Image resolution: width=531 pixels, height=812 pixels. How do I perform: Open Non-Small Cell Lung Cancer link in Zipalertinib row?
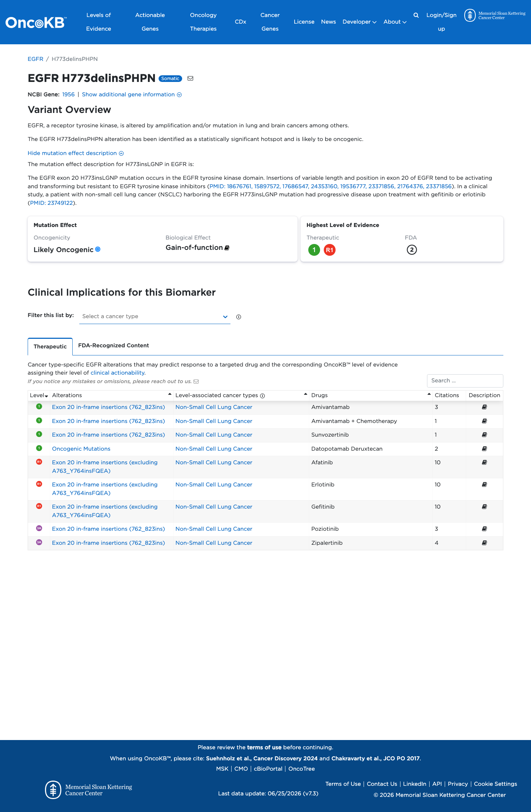click(214, 543)
